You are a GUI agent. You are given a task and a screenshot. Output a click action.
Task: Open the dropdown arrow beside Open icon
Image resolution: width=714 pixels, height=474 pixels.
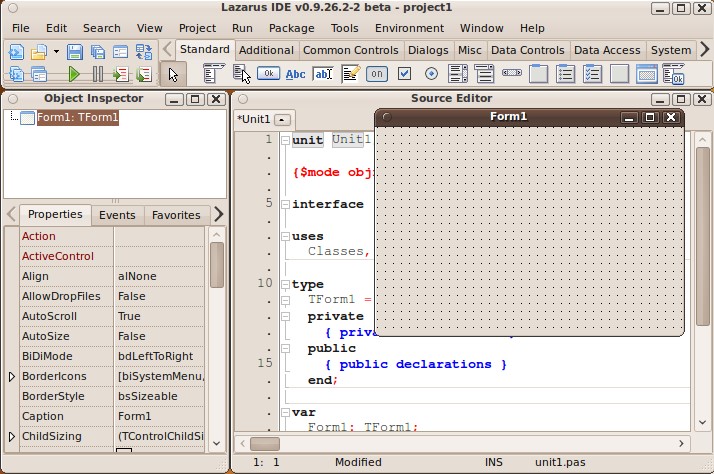[x=57, y=51]
